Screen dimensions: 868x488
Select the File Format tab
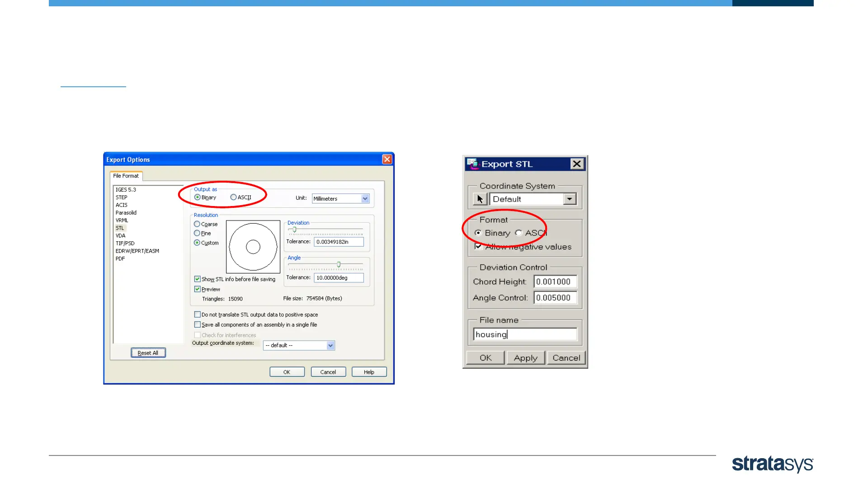click(126, 176)
